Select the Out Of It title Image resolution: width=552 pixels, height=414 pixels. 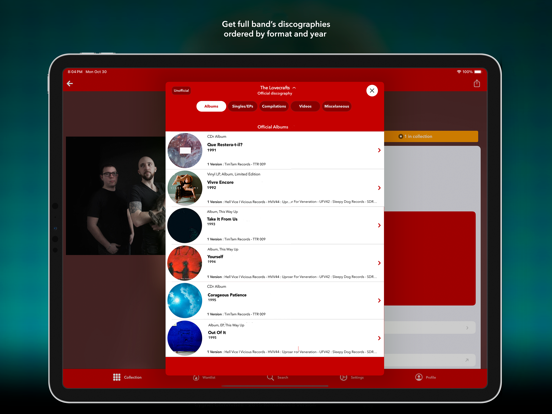click(217, 332)
